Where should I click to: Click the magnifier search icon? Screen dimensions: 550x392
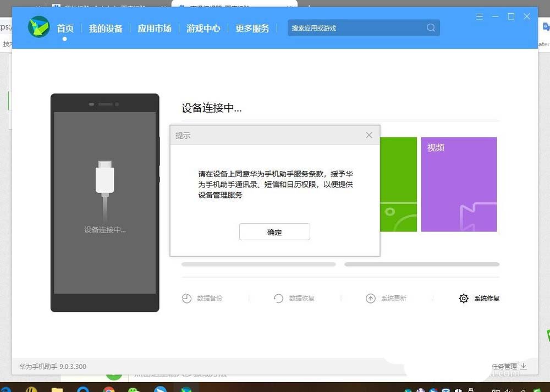431,27
